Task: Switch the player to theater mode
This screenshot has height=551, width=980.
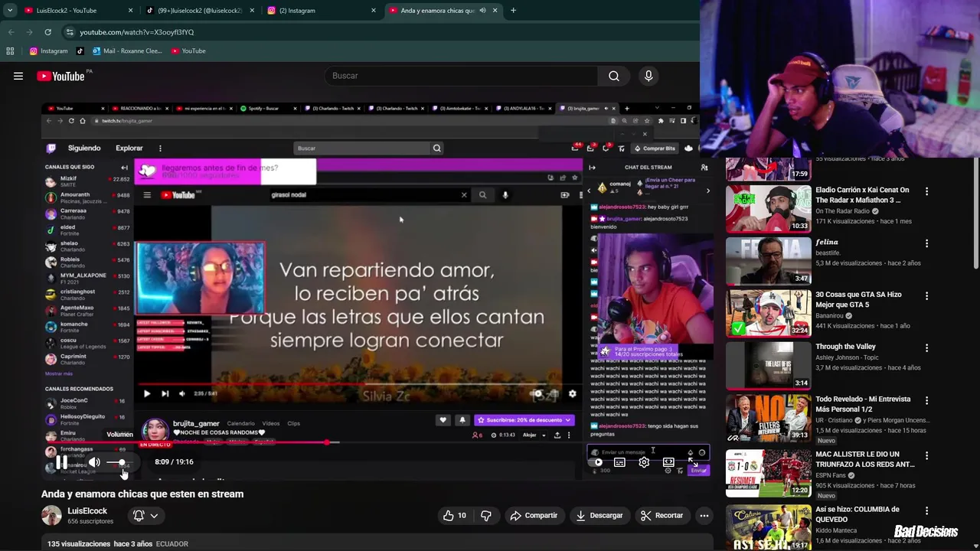Action: (668, 462)
